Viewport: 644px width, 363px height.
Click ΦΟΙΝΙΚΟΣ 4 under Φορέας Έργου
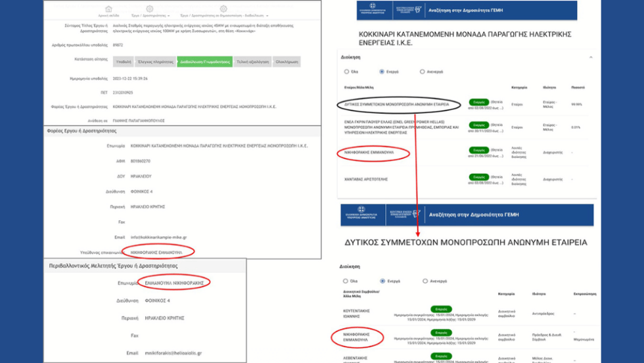click(x=142, y=191)
